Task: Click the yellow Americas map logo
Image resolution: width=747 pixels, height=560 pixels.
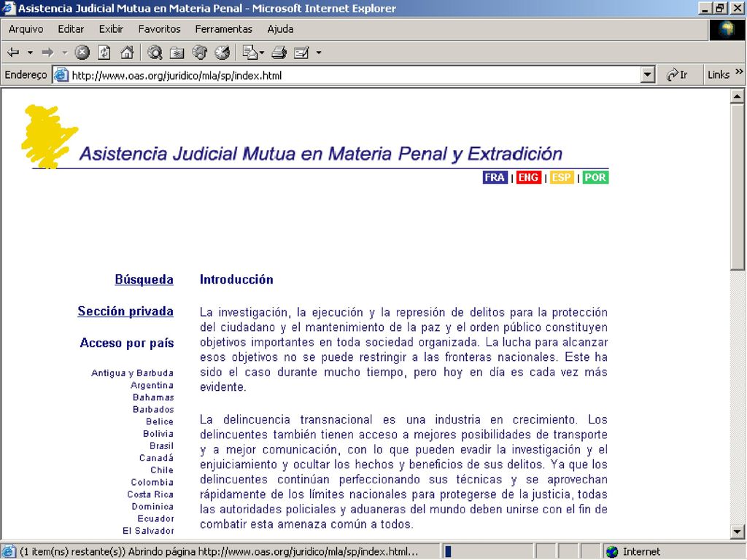Action: 49,136
